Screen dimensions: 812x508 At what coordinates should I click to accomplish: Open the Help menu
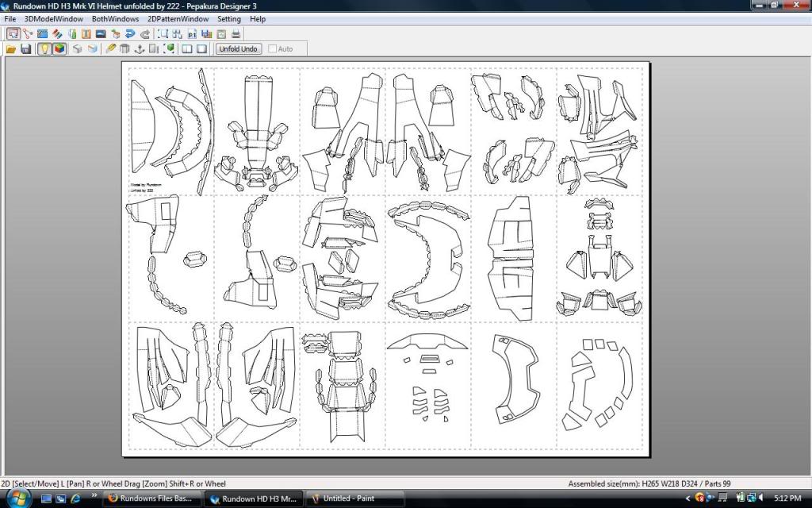[258, 19]
